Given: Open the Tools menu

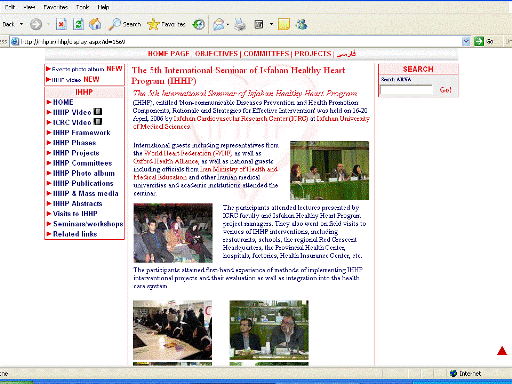Looking at the screenshot, I should pos(82,7).
